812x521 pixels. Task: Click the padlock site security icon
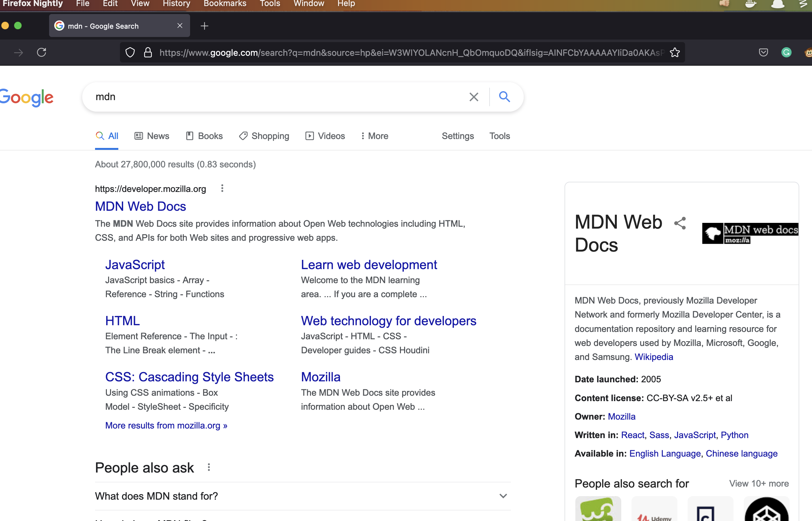click(148, 52)
